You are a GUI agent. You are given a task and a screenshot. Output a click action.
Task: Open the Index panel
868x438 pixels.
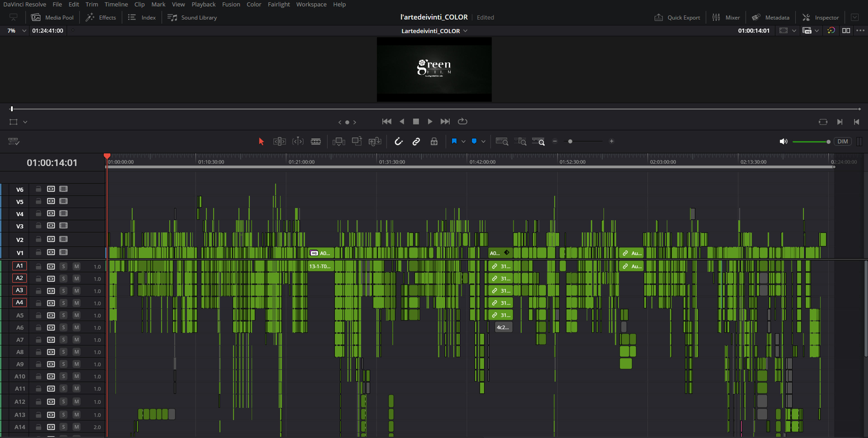pyautogui.click(x=142, y=18)
